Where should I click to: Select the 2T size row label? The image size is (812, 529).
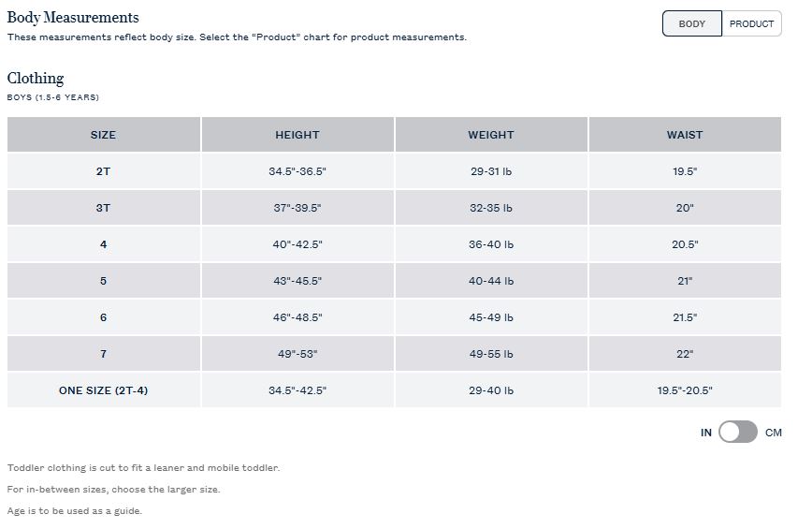[103, 171]
